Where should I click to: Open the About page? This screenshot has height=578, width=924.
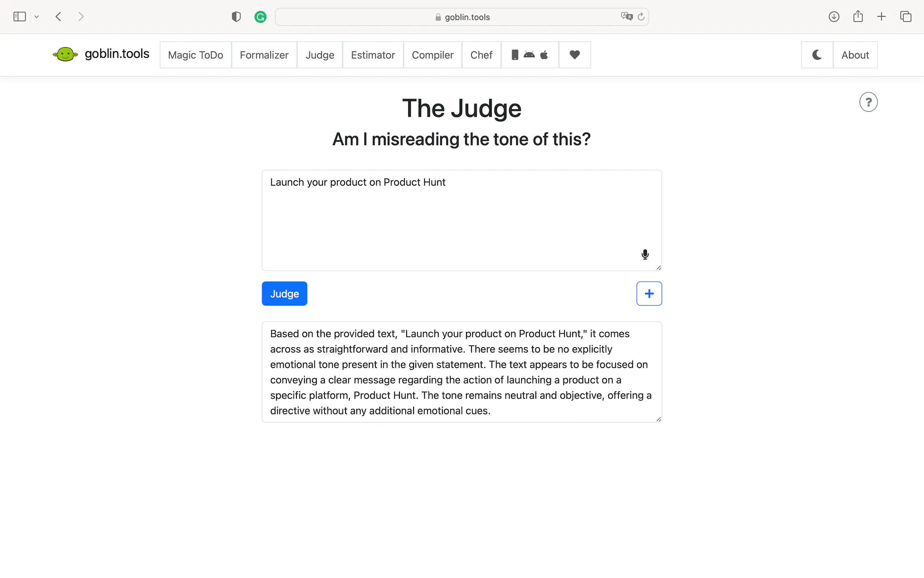pyautogui.click(x=855, y=55)
